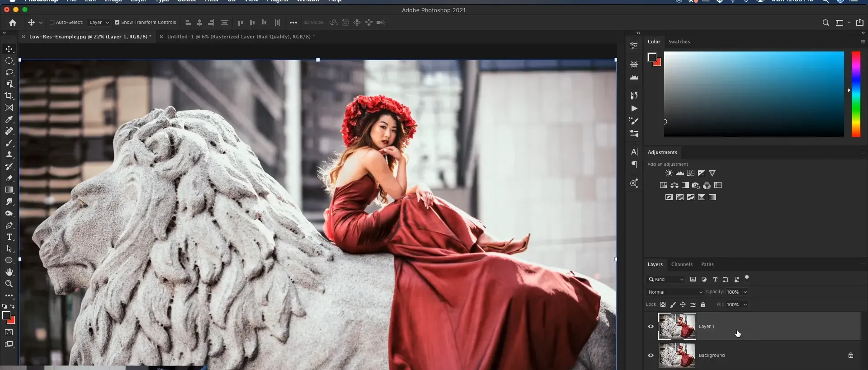
Task: Open the Search icon in options bar
Action: pos(826,23)
